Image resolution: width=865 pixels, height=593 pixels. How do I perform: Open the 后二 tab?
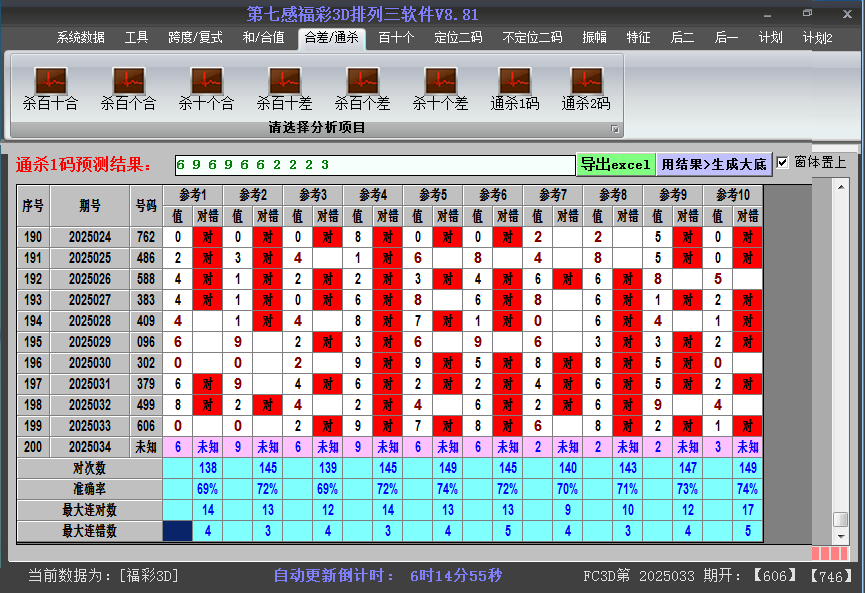(x=682, y=38)
